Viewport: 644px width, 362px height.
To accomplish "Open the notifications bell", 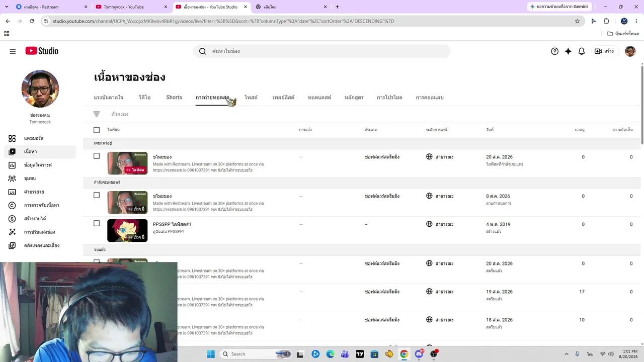I will coord(582,51).
